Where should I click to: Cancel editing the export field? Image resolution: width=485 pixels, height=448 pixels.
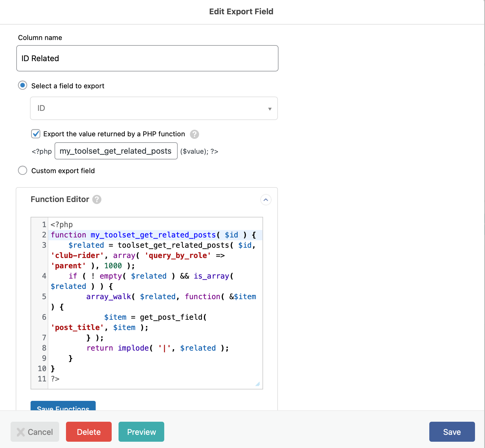tap(35, 432)
